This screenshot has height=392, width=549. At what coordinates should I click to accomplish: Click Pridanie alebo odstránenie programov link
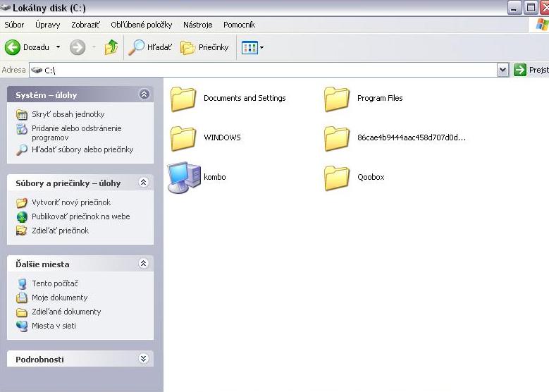[77, 133]
